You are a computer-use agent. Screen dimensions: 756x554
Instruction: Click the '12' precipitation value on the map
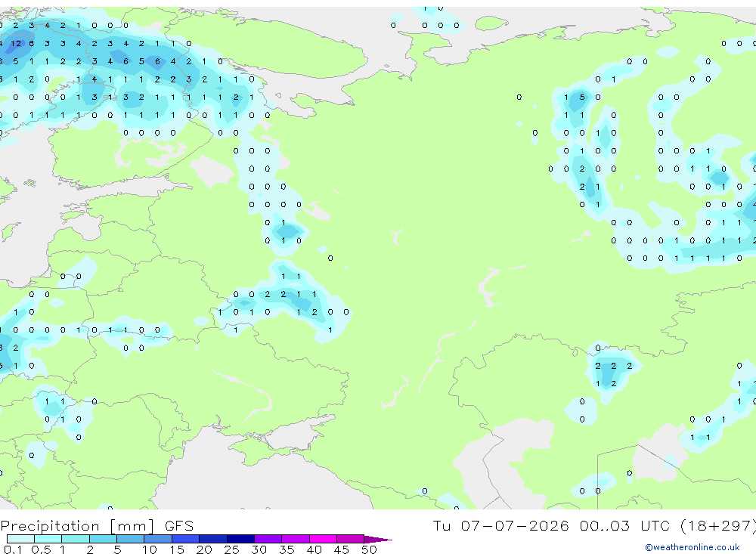(x=16, y=43)
